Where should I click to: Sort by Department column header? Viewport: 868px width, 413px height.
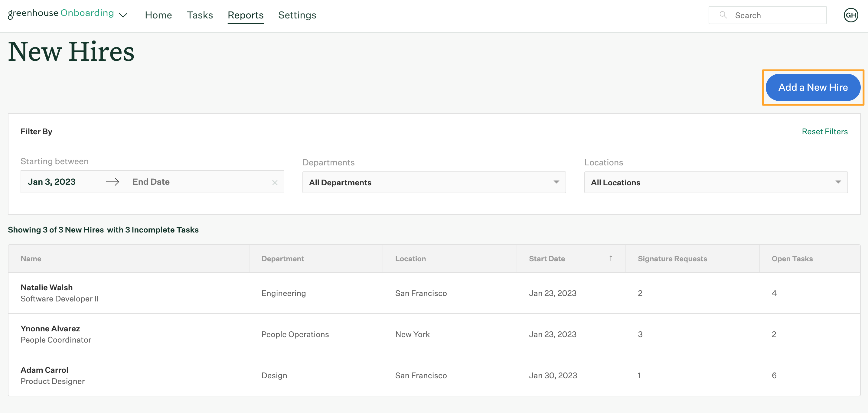click(282, 259)
